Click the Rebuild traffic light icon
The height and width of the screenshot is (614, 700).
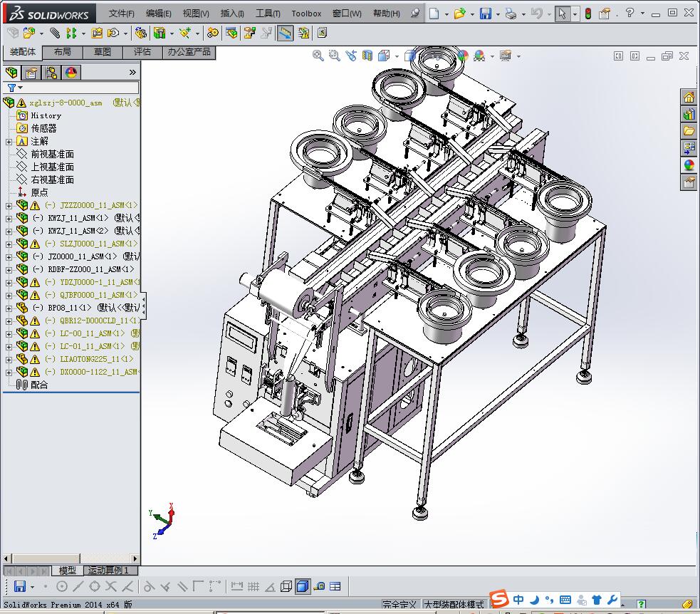[587, 14]
